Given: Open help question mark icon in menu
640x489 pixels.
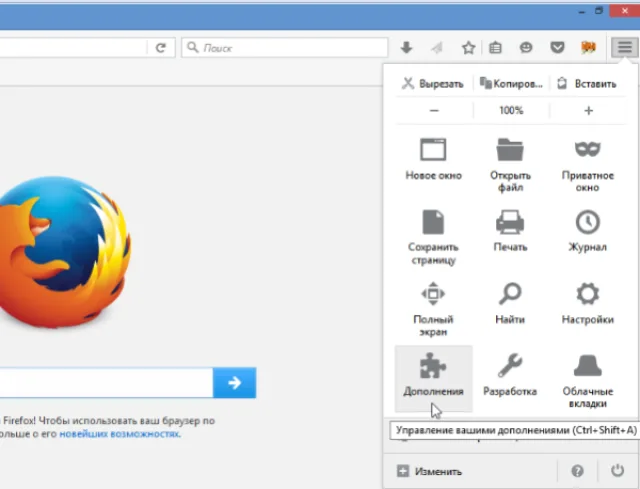Looking at the screenshot, I should tap(577, 471).
